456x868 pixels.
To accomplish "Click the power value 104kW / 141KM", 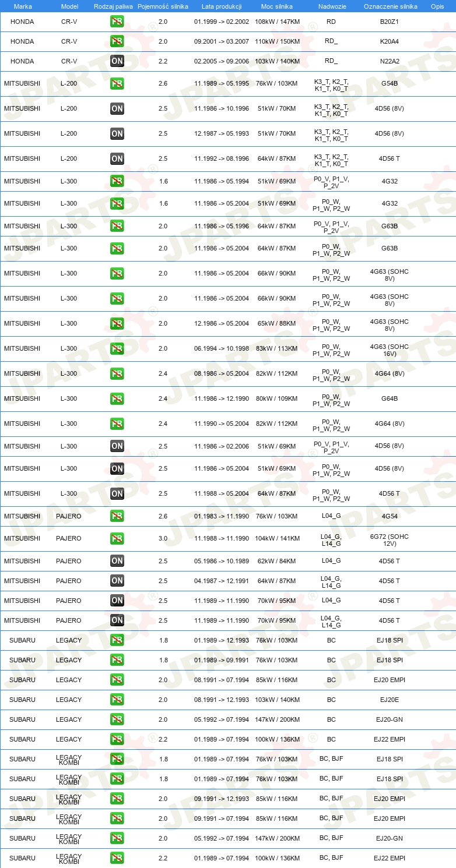I will pos(278,538).
